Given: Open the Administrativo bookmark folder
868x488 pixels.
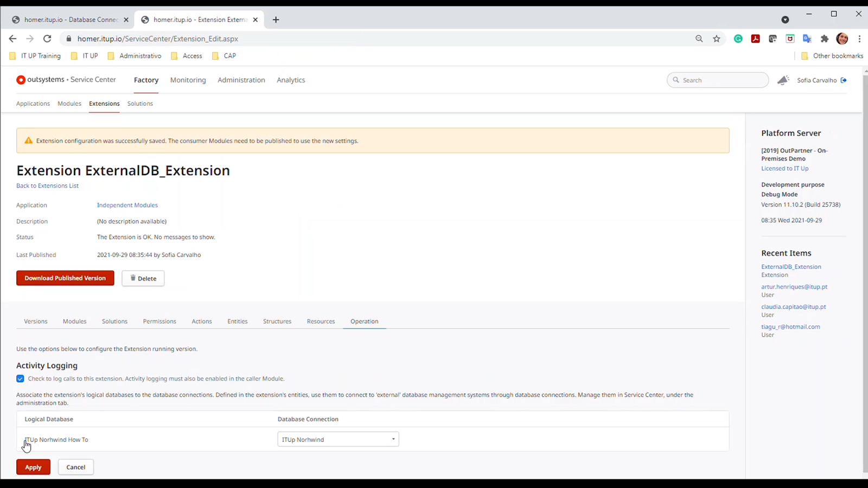Looking at the screenshot, I should click(x=135, y=56).
